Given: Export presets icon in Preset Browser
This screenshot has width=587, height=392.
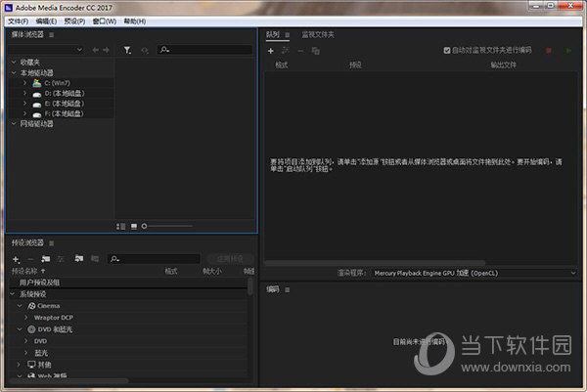Looking at the screenshot, I should (95, 258).
